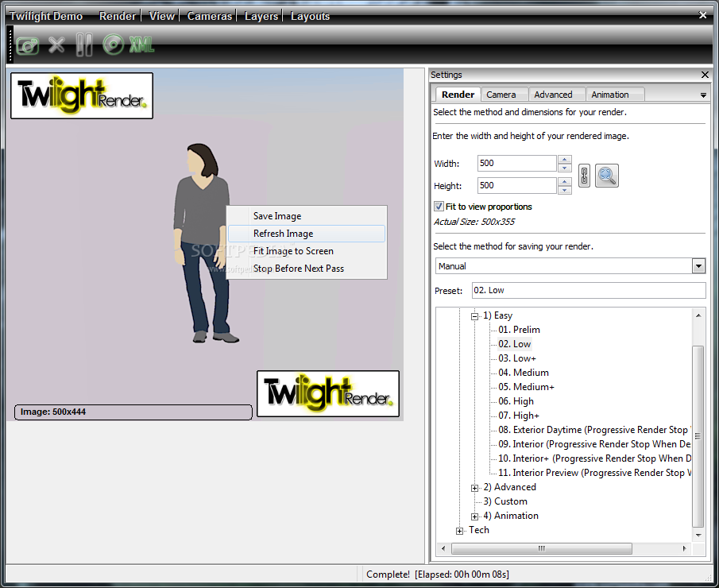719x588 pixels.
Task: Toggle the chain link aspect lock icon
Action: 584,176
